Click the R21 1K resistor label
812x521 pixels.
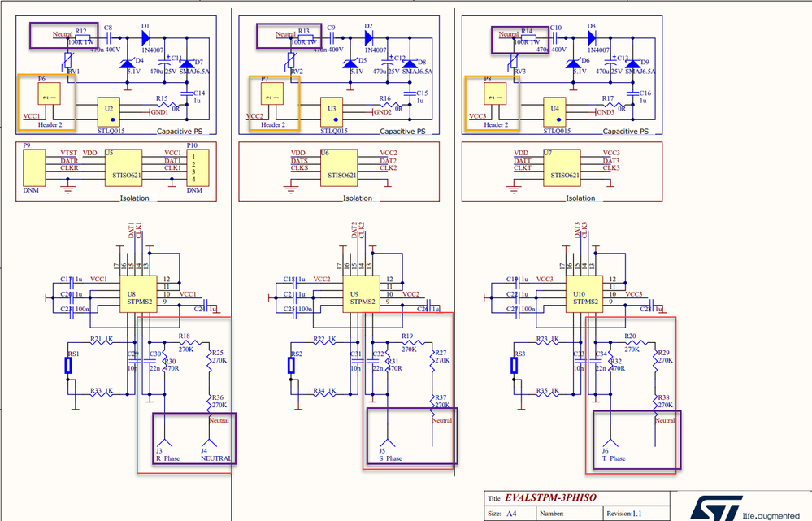[x=102, y=340]
